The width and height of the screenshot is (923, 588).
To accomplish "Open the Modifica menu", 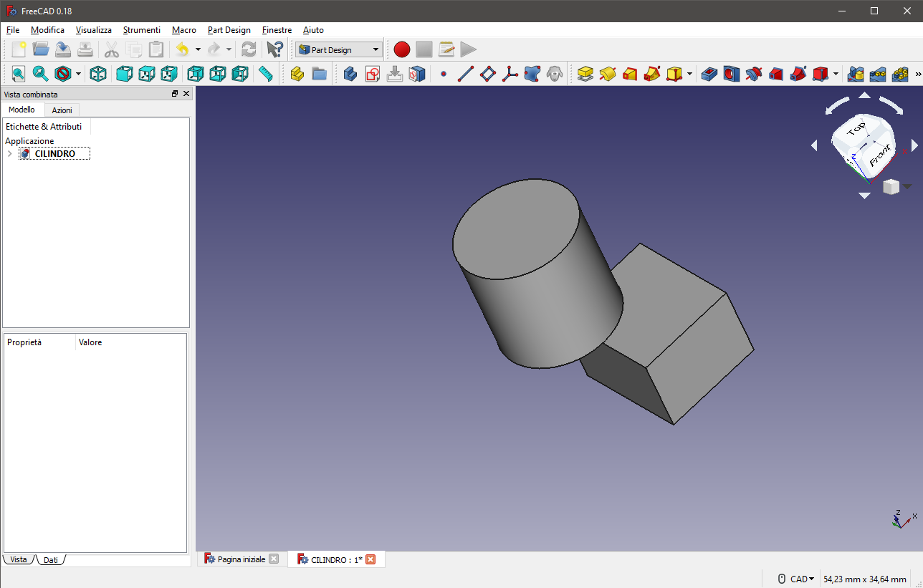I will (47, 30).
